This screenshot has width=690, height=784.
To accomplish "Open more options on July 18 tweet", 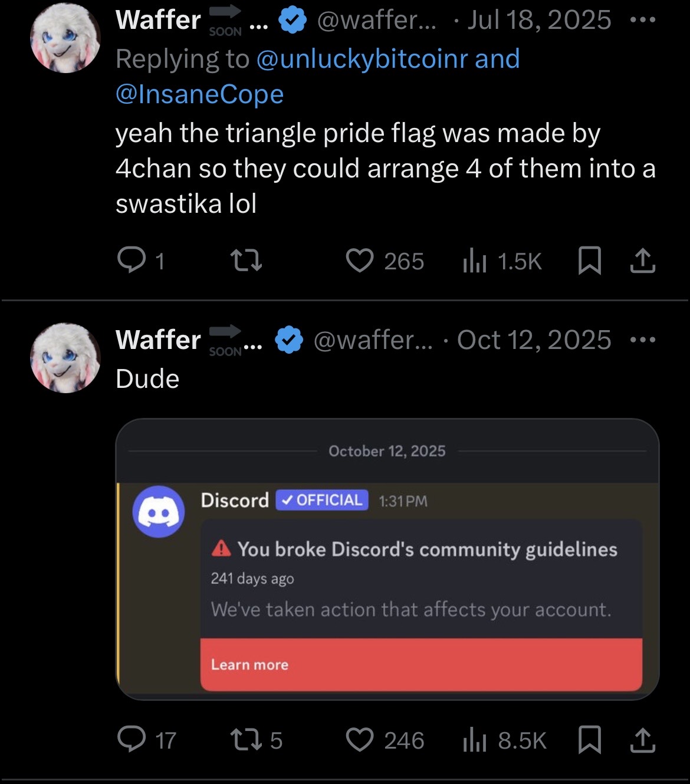I will (x=642, y=20).
